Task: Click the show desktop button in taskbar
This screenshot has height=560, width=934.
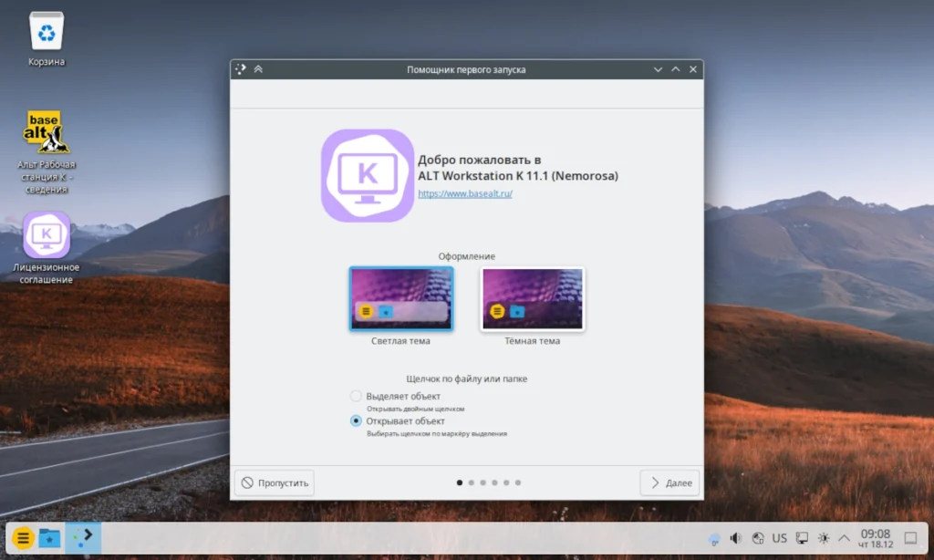Action: pyautogui.click(x=911, y=538)
